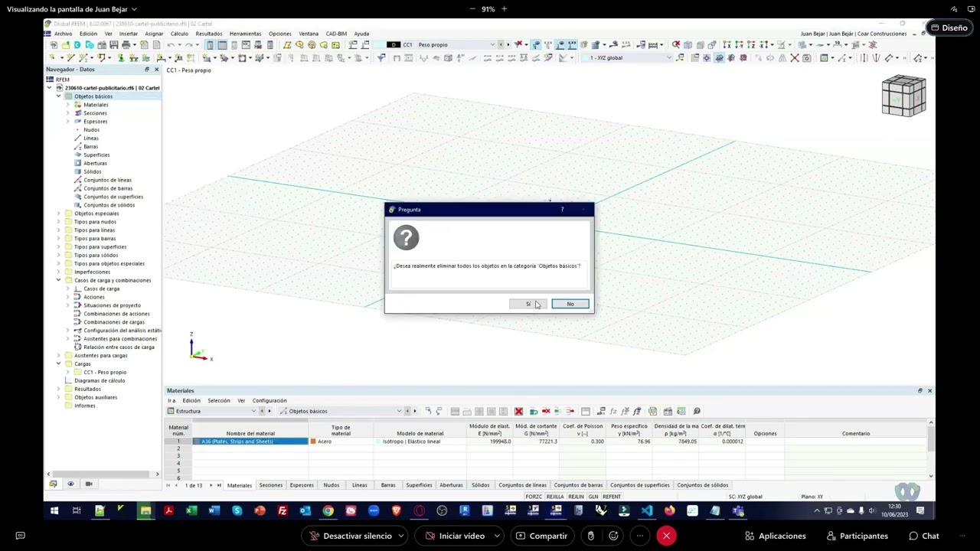Open the Cálculo menu
This screenshot has height=551, width=980.
pyautogui.click(x=179, y=34)
